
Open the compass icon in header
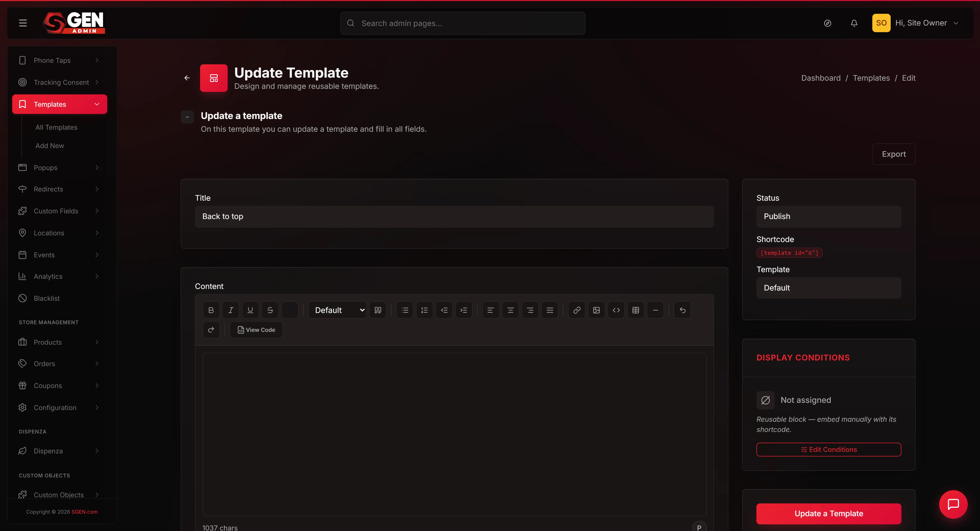[827, 23]
